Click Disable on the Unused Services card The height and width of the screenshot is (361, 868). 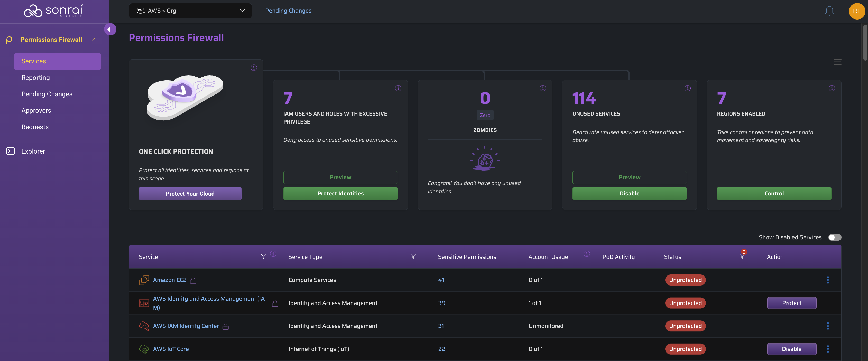tap(629, 194)
